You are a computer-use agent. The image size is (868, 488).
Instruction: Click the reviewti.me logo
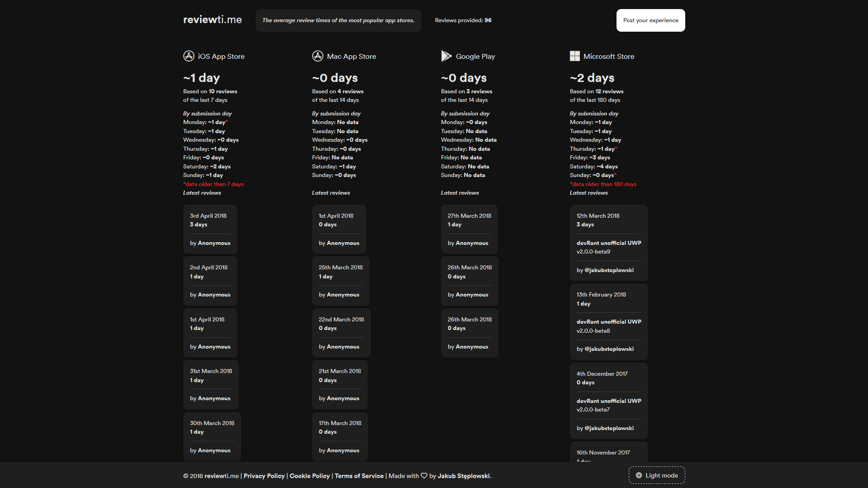[x=212, y=19]
